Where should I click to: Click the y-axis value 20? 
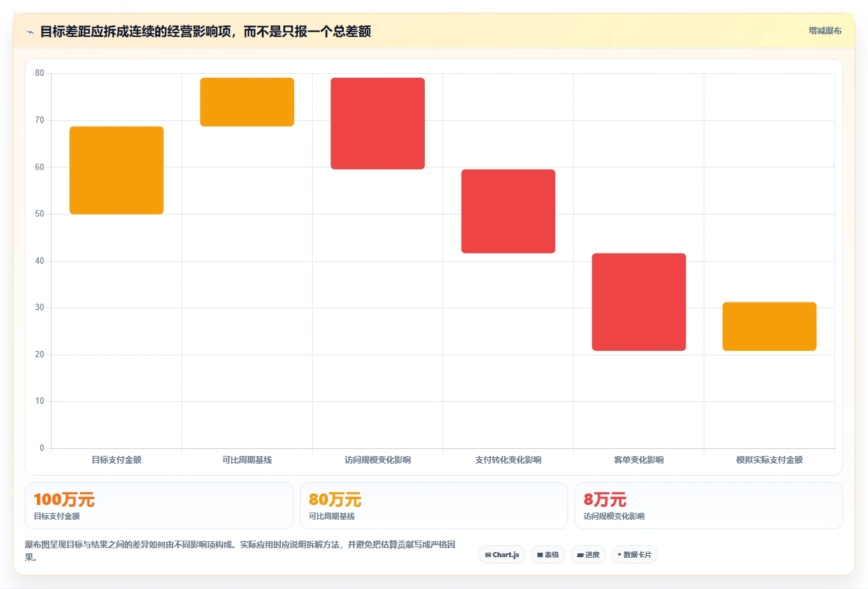tap(39, 355)
